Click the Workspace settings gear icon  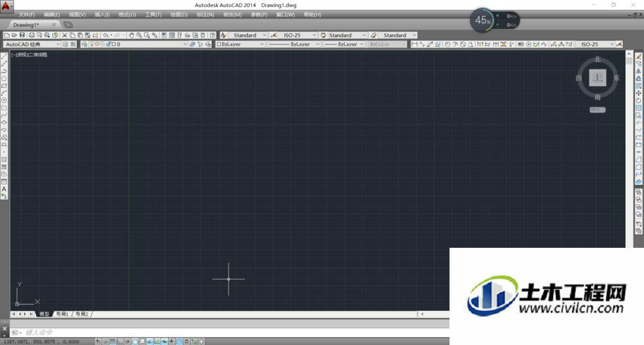pos(65,44)
